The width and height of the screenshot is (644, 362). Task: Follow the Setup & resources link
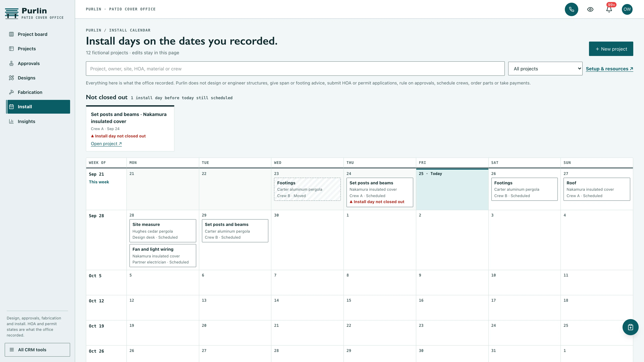coord(609,69)
